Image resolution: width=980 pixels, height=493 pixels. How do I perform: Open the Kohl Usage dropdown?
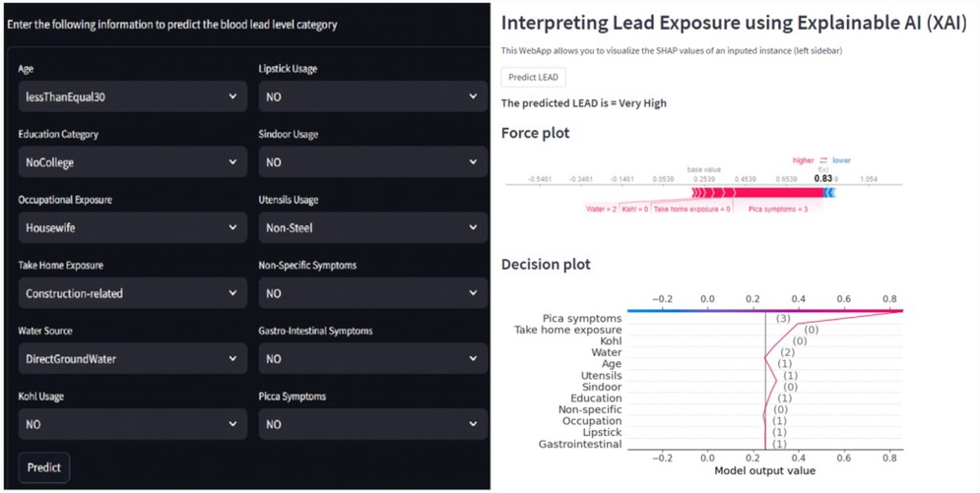pos(133,424)
